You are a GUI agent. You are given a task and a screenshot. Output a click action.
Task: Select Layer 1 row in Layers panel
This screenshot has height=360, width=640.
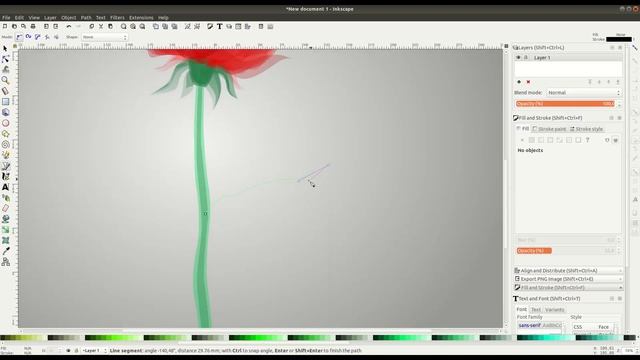(x=569, y=58)
